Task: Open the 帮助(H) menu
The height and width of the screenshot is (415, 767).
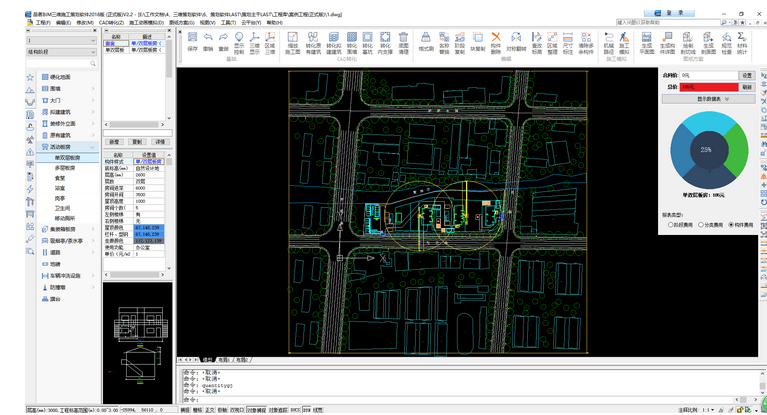Action: (274, 23)
